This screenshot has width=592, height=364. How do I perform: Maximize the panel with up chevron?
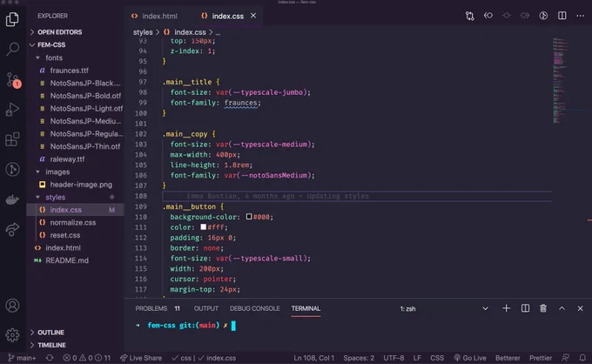pyautogui.click(x=562, y=308)
